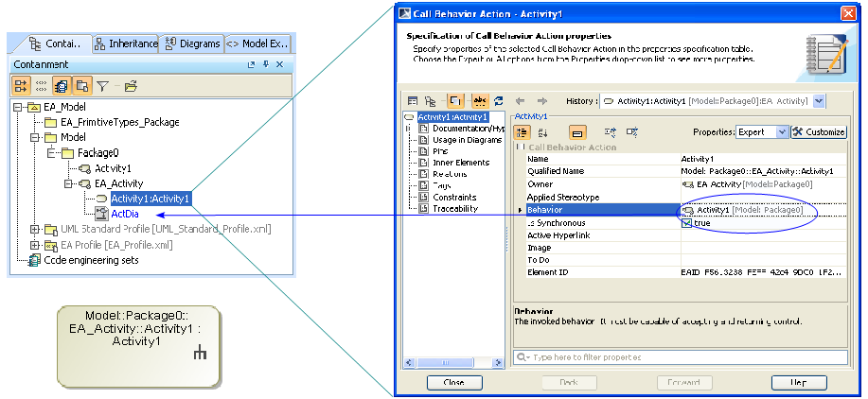Screen dimensions: 868x399
Task: Click the open-folder icon in Containment toolbar
Action: (x=132, y=86)
